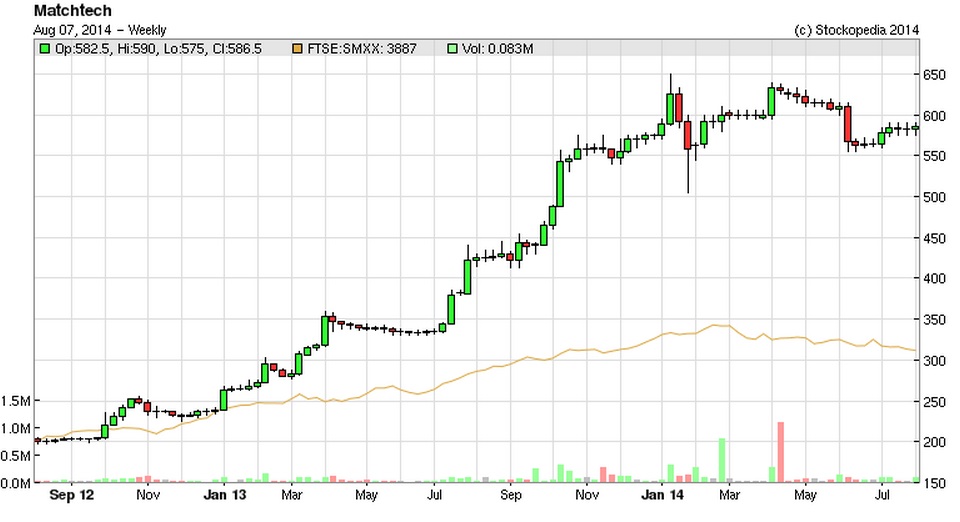Click the 450 price axis label

point(934,238)
